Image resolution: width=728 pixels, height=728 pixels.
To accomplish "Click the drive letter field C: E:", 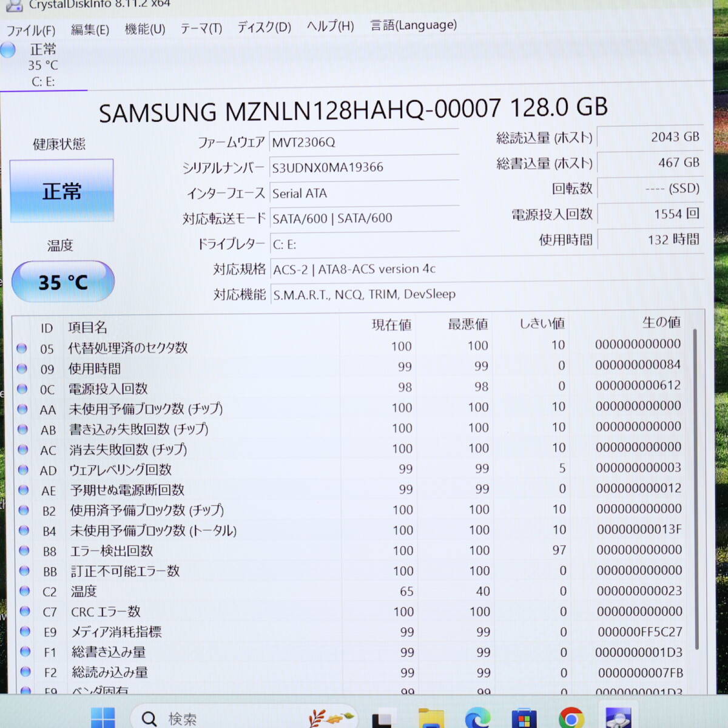I will (x=364, y=244).
